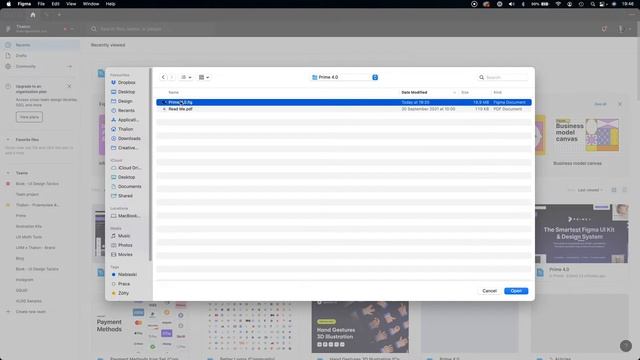Go back with the dialog back arrow

[x=163, y=77]
